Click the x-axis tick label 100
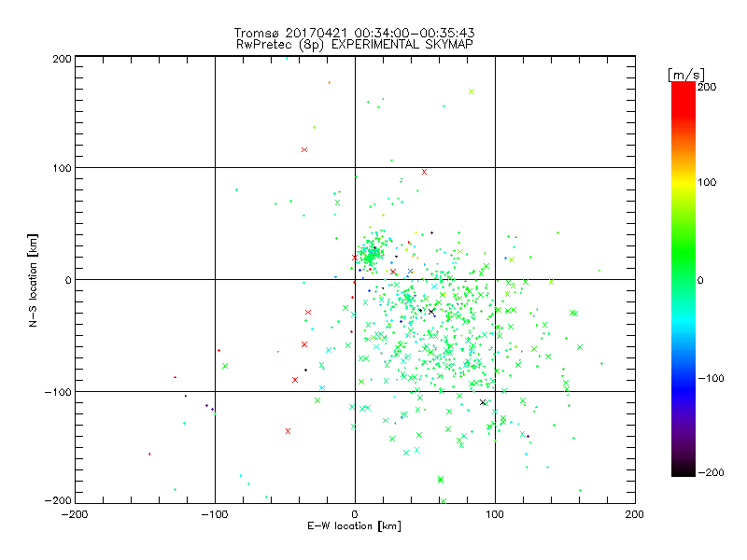Image resolution: width=747 pixels, height=560 pixels. click(x=494, y=514)
